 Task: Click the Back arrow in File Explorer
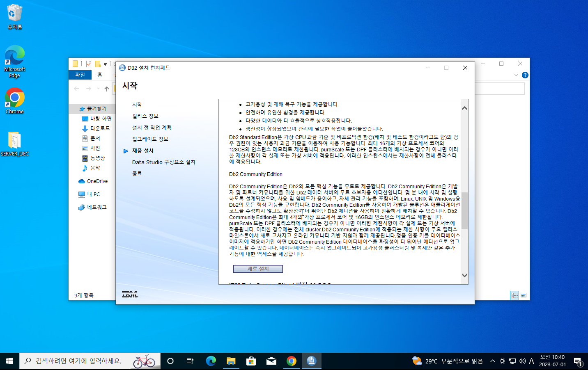(x=77, y=89)
